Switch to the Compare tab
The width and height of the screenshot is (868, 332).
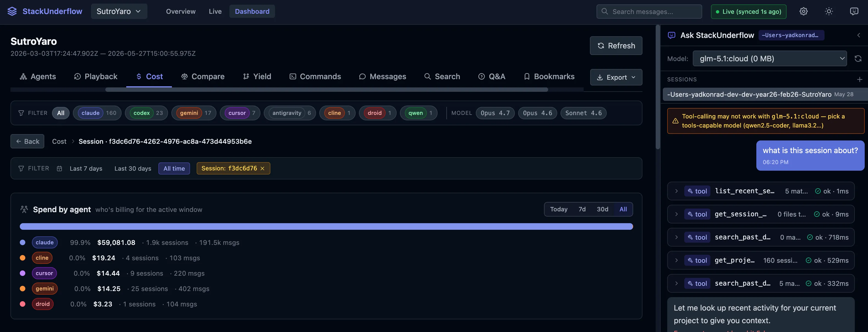(x=202, y=77)
